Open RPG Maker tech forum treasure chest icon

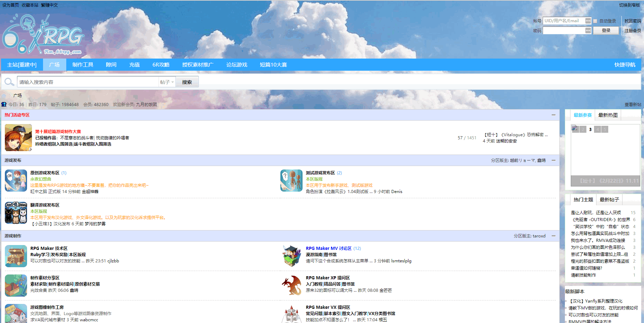[x=16, y=256]
